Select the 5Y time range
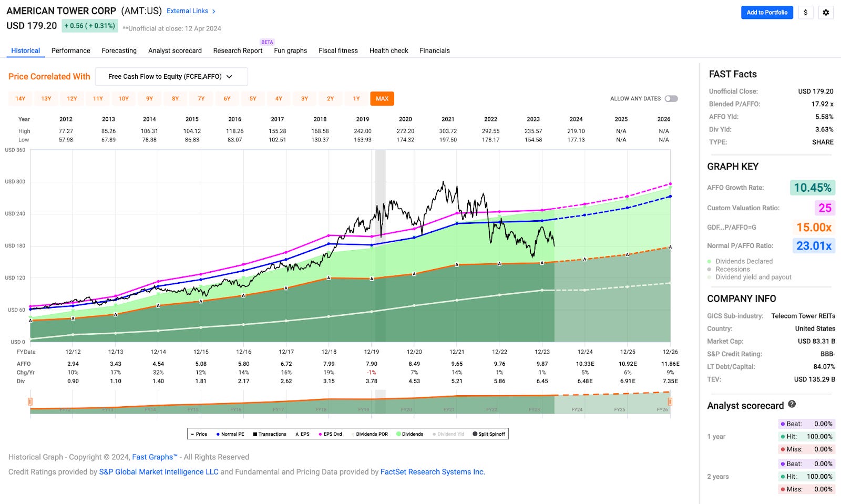841x504 pixels. click(x=253, y=99)
